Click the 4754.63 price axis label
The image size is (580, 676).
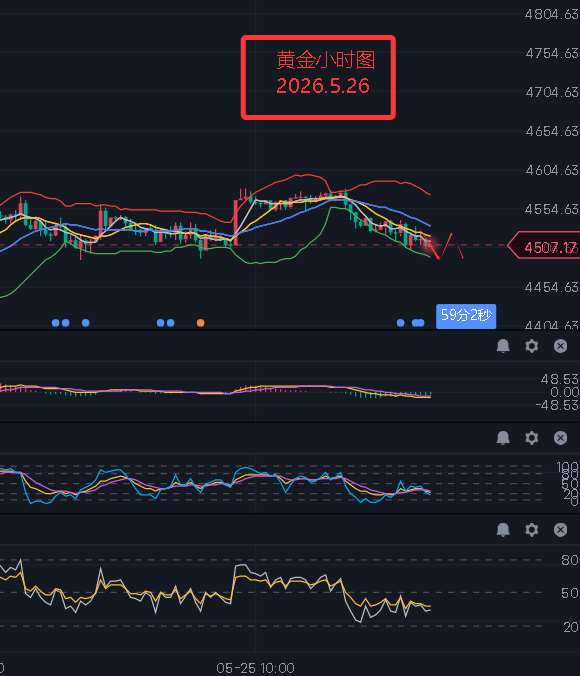coord(552,53)
